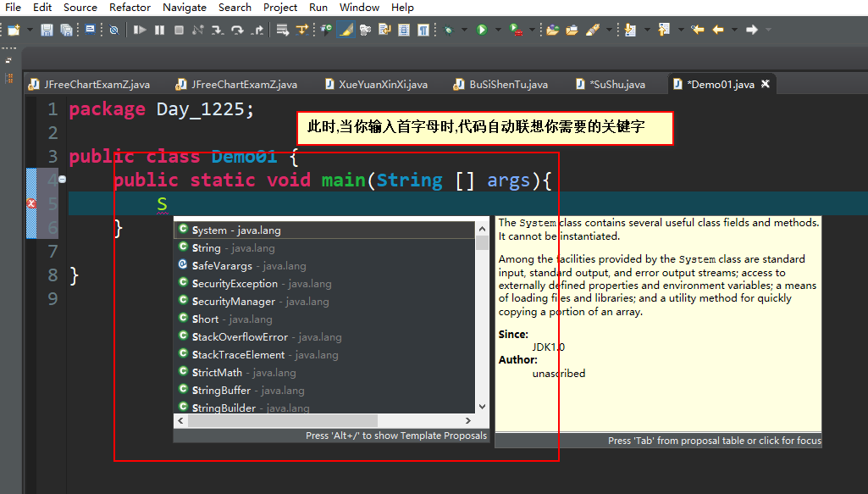Select SafeVarargs - java.lang proposal
The width and height of the screenshot is (868, 494).
[x=325, y=266]
